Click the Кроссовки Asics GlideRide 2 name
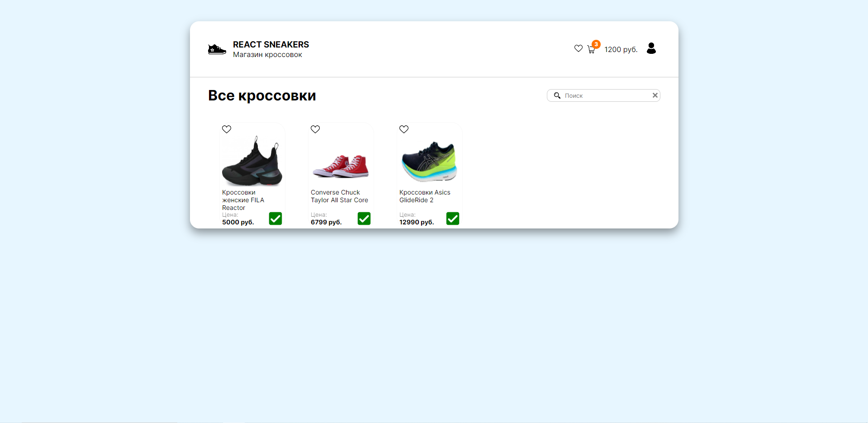This screenshot has width=868, height=423. [425, 196]
